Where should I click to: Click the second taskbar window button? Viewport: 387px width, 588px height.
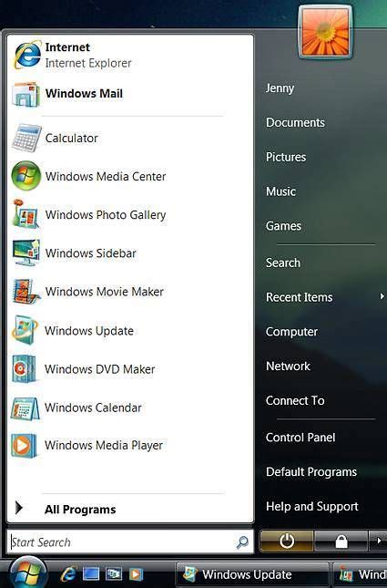[x=360, y=574]
